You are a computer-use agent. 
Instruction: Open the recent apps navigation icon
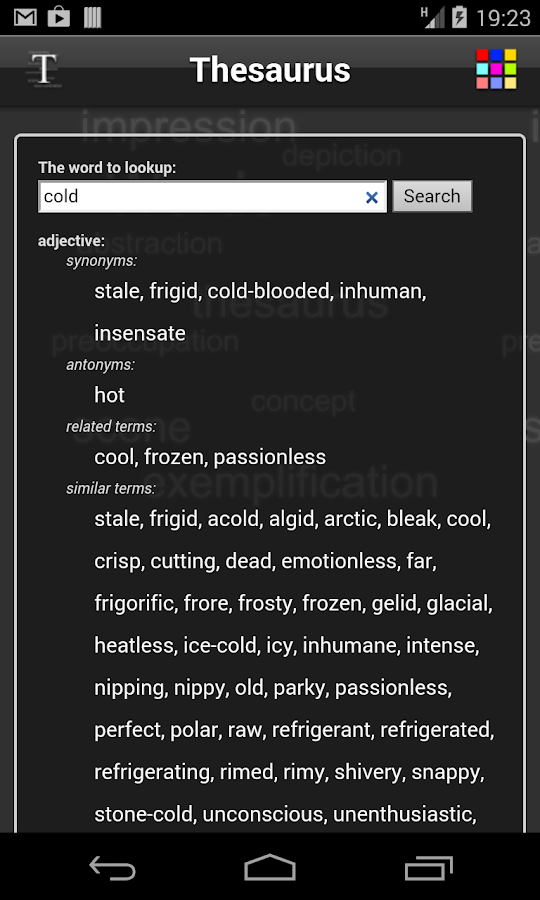pyautogui.click(x=428, y=867)
